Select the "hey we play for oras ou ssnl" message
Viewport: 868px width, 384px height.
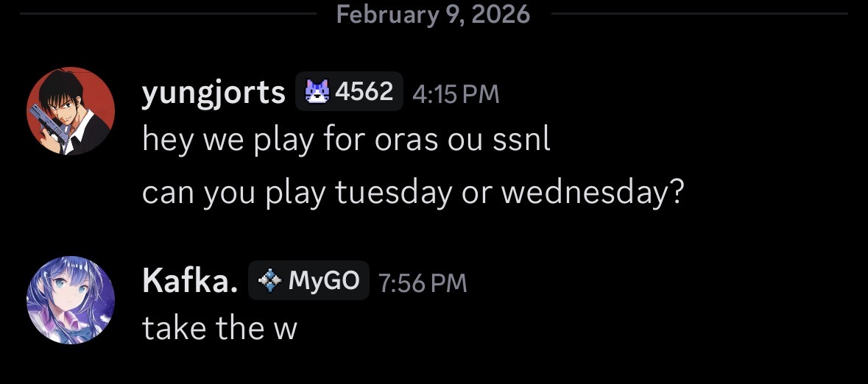tap(346, 140)
